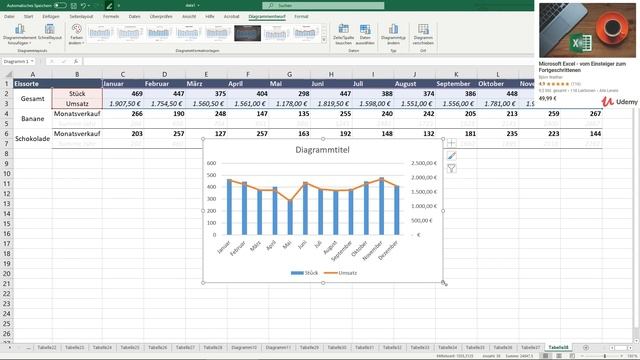The image size is (640, 360).
Task: Open the Datei menu
Action: coord(9,16)
